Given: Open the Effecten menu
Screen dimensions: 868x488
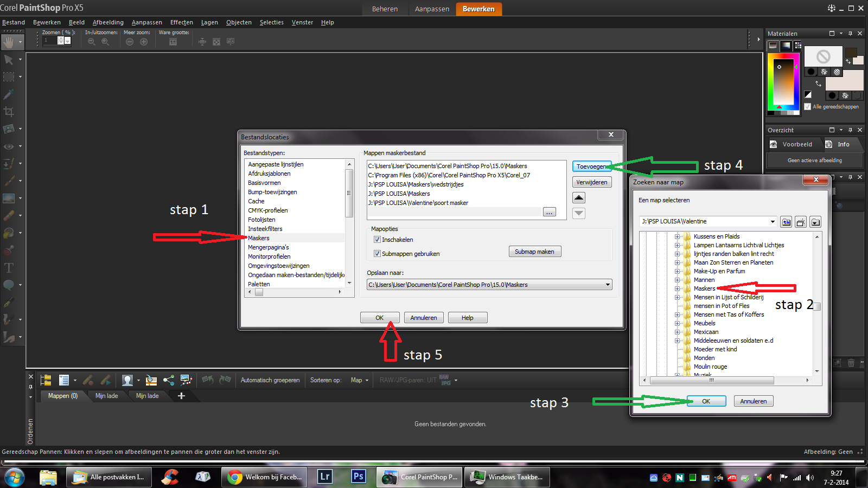Looking at the screenshot, I should [182, 22].
